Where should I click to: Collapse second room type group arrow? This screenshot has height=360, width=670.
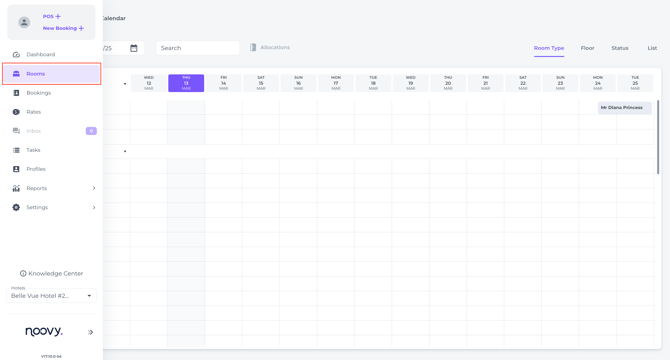(125, 151)
